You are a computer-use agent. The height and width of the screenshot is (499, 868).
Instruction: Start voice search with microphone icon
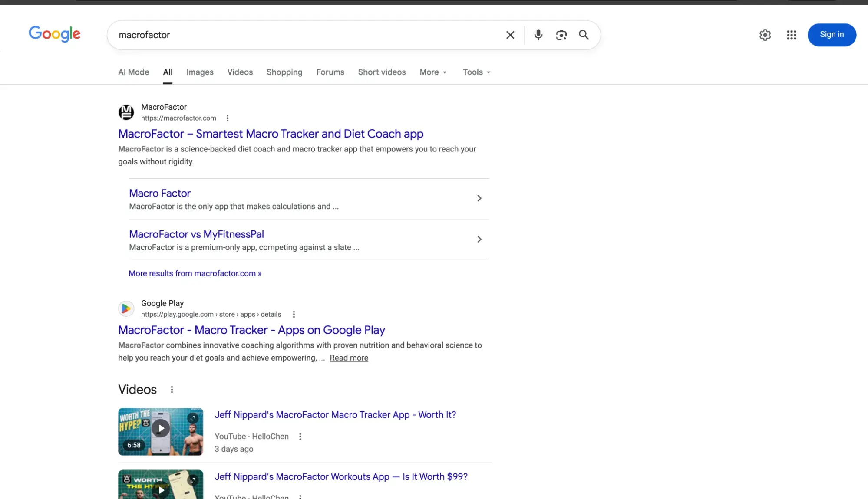pos(538,35)
